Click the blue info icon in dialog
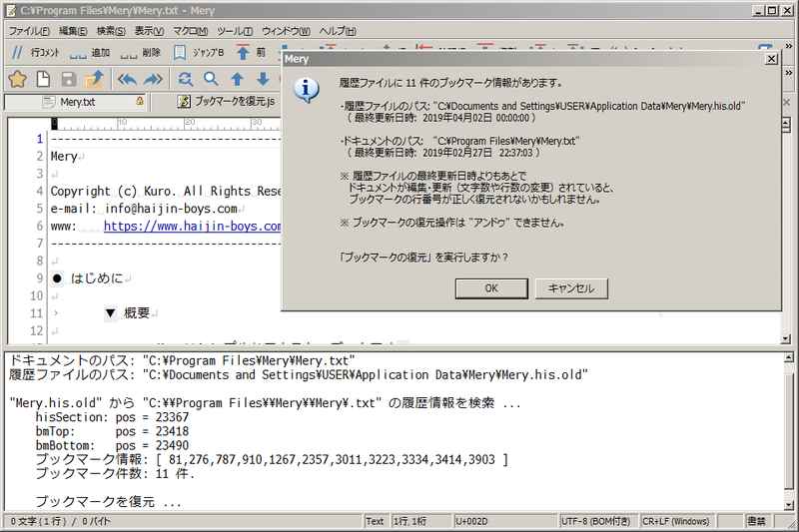Image resolution: width=799 pixels, height=532 pixels. (x=307, y=91)
